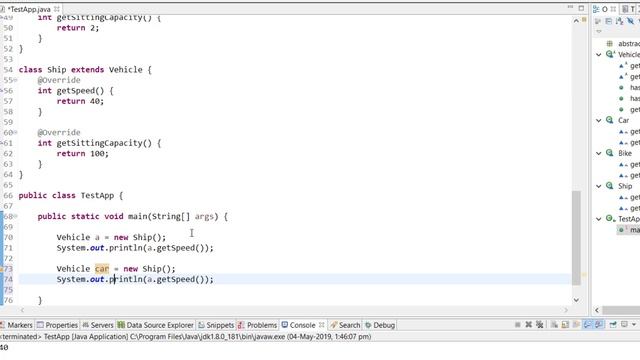Viewport: 640px width, 360px height.
Task: Collapse the Car class in Outline
Action: [x=599, y=120]
